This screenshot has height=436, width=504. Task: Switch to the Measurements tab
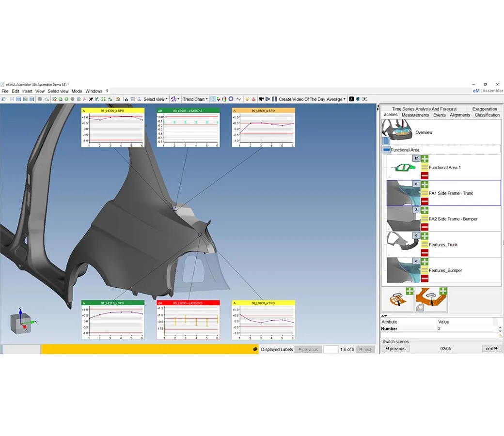click(415, 115)
